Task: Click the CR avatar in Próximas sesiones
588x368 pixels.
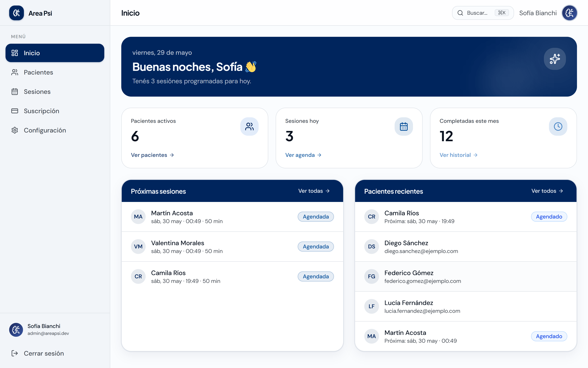Action: point(138,276)
